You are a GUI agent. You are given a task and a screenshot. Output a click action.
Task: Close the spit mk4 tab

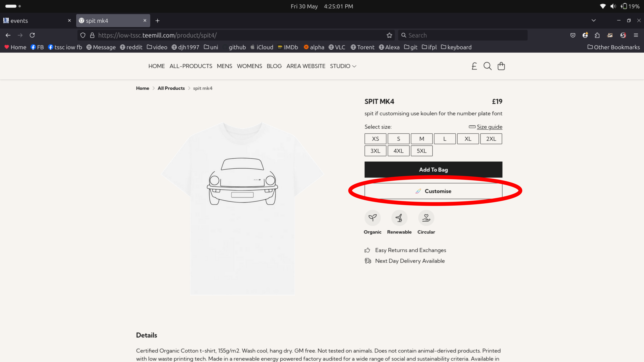pos(145,21)
